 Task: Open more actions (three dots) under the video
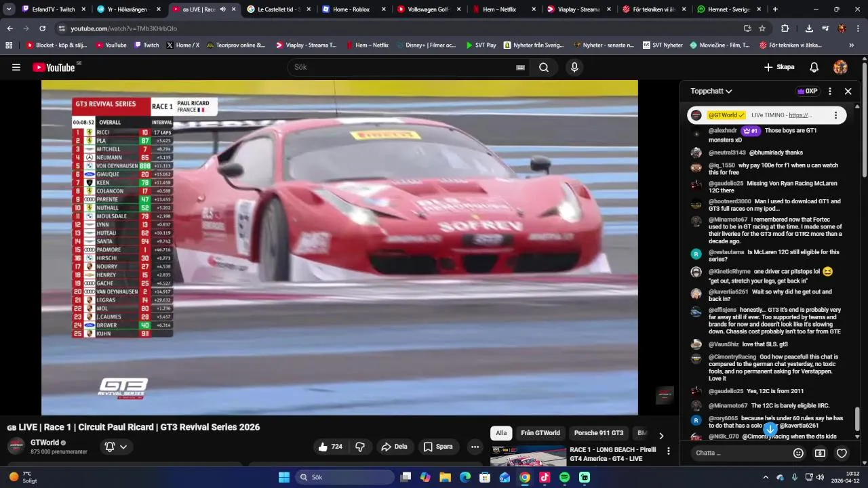[475, 447]
